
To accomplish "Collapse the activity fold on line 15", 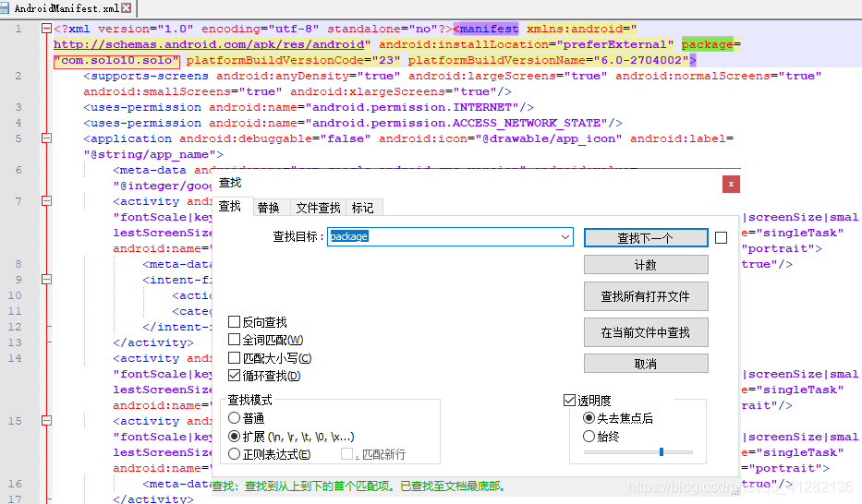I will click(47, 421).
